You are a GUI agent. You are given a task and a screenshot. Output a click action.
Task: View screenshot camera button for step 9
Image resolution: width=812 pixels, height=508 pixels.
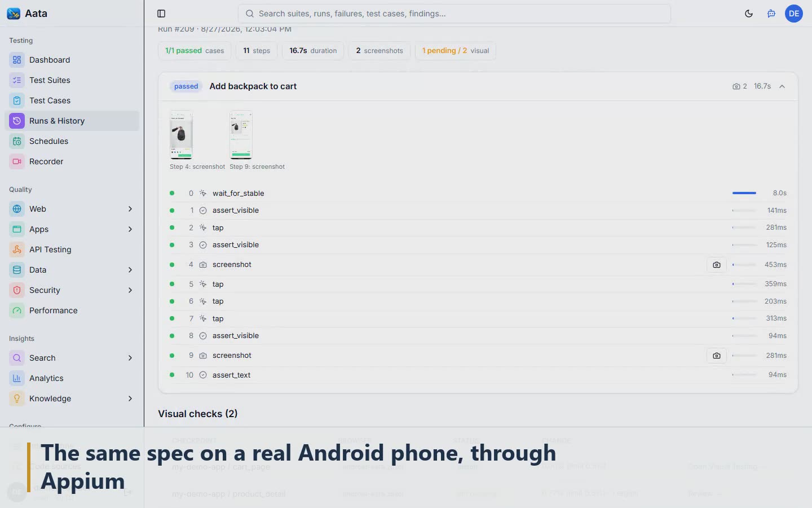click(x=716, y=356)
